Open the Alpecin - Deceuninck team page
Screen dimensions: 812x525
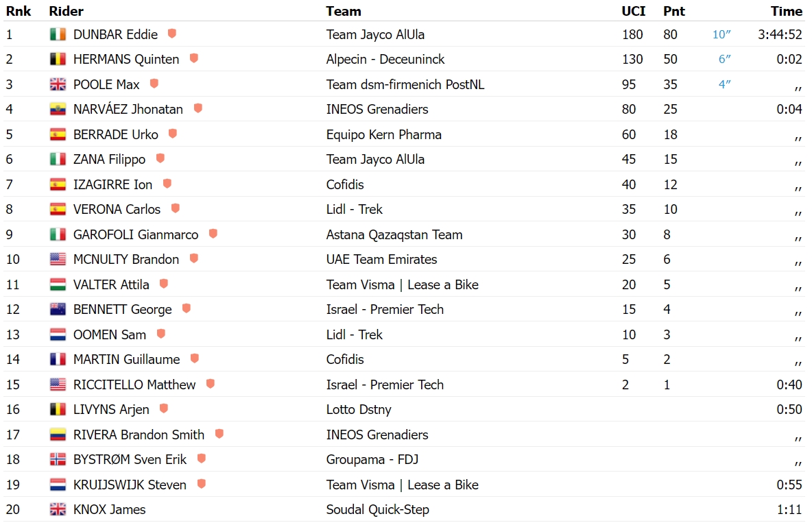pyautogui.click(x=385, y=60)
